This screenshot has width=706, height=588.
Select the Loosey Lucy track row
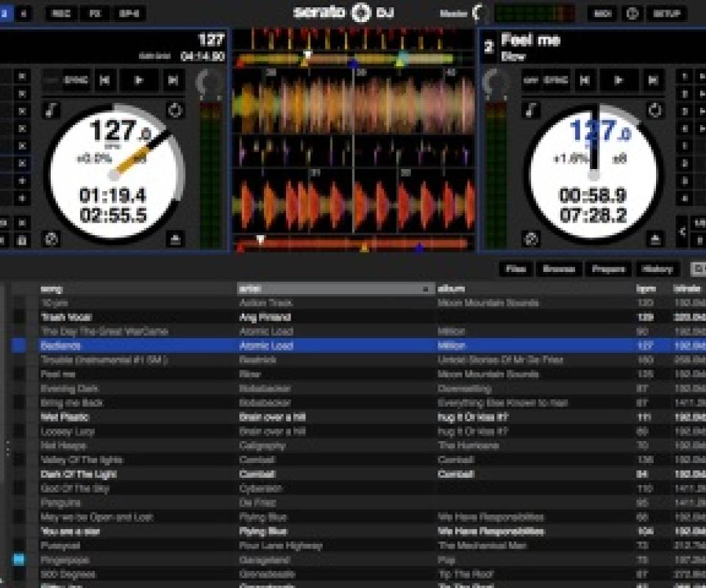[358, 431]
